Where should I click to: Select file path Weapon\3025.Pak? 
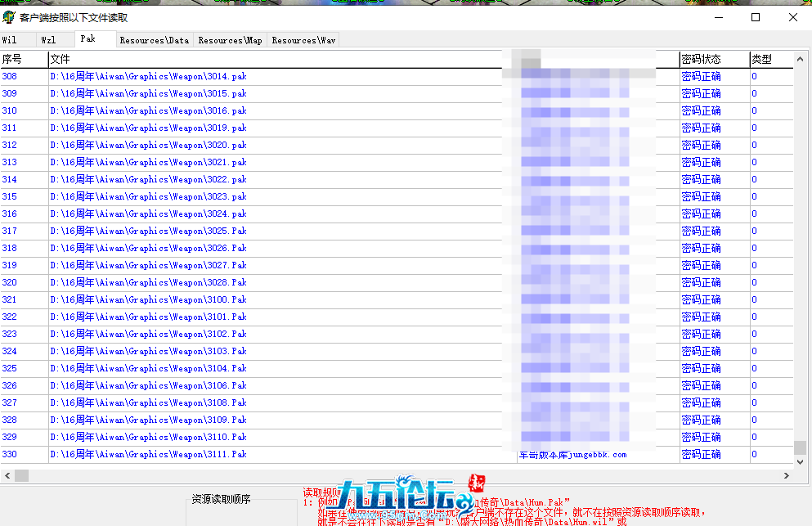click(148, 232)
